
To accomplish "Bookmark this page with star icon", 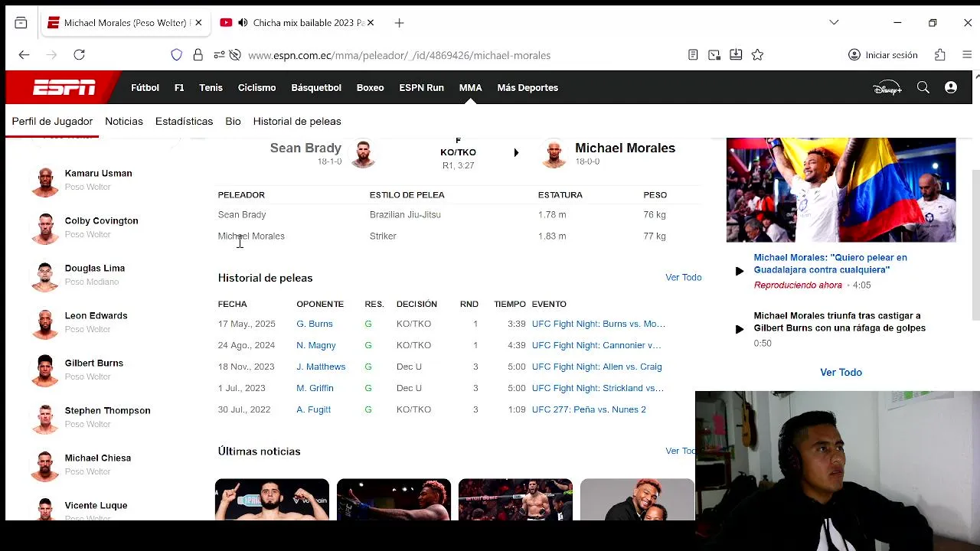I will pos(757,55).
